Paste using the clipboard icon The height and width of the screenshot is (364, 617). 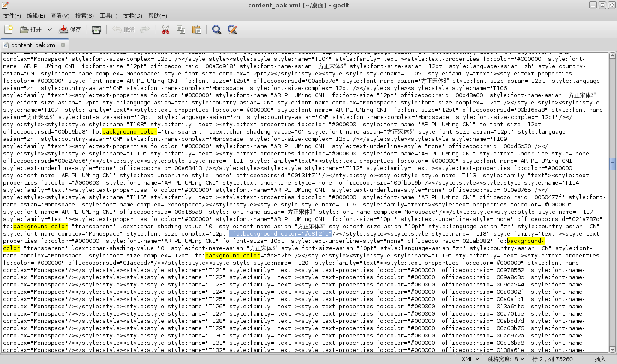(196, 30)
